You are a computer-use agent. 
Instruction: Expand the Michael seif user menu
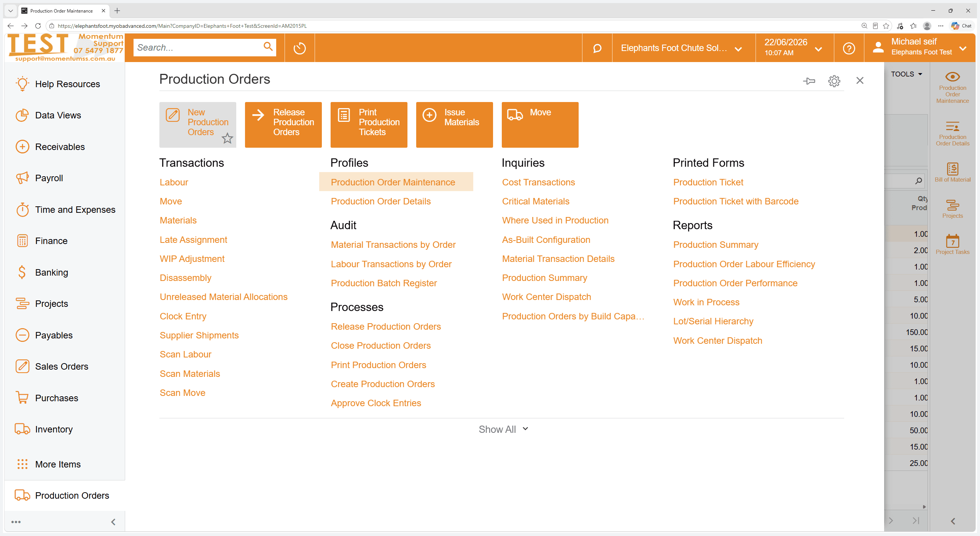(920, 48)
